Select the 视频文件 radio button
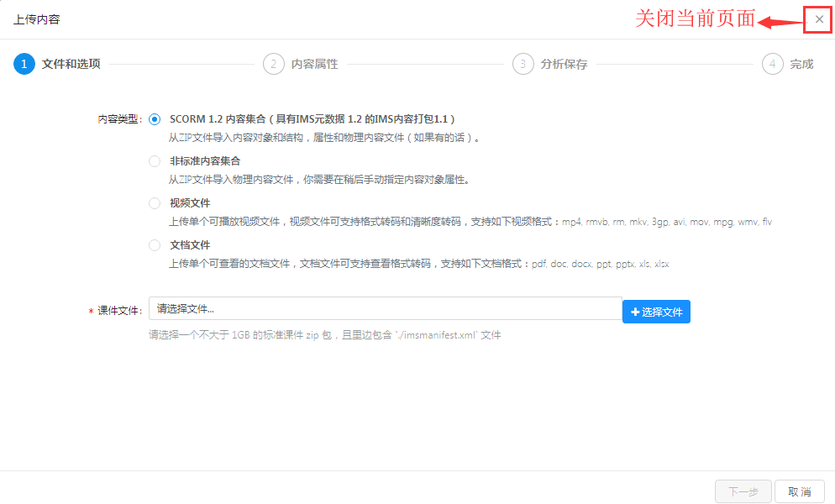 coord(155,203)
